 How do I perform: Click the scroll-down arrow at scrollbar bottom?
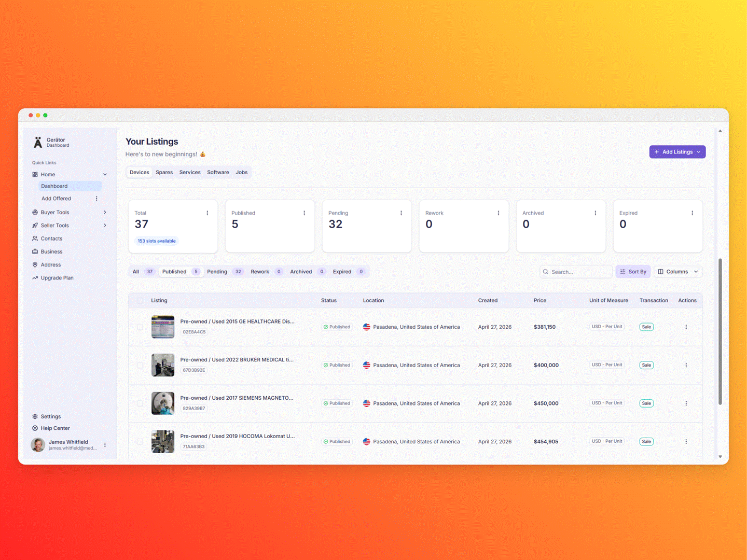[x=720, y=457]
